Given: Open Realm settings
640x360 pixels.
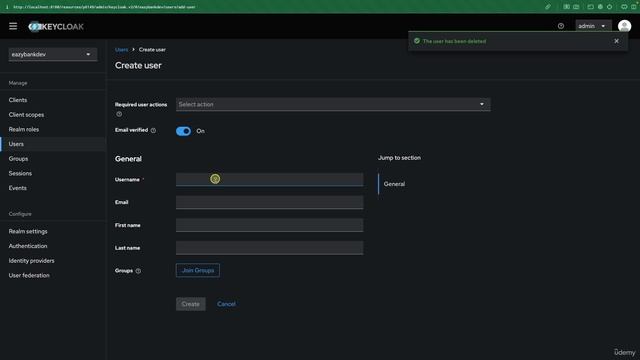Looking at the screenshot, I should pyautogui.click(x=28, y=231).
